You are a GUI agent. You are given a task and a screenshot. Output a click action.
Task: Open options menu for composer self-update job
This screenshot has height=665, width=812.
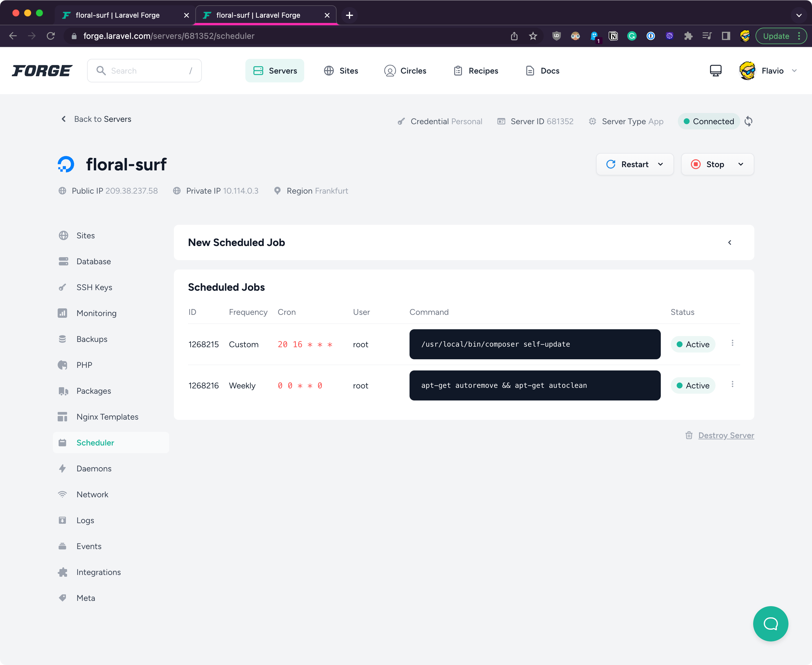click(732, 343)
